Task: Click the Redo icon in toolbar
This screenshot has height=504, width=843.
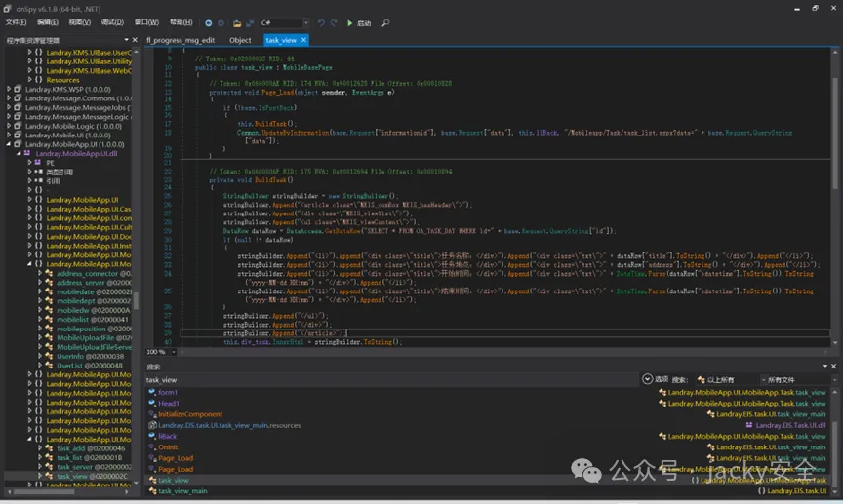Action: [x=334, y=23]
